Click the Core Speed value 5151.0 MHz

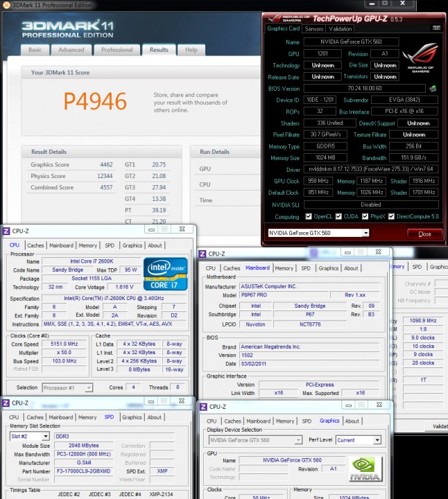tap(64, 344)
